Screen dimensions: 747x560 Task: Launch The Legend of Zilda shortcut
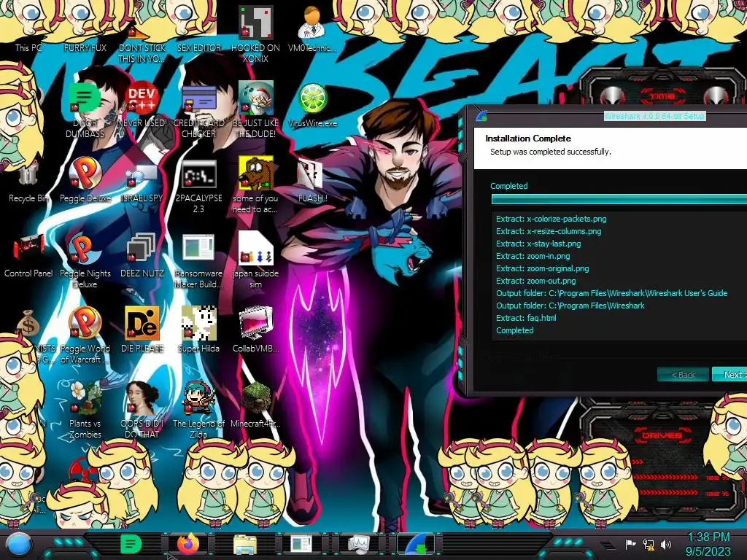(198, 398)
